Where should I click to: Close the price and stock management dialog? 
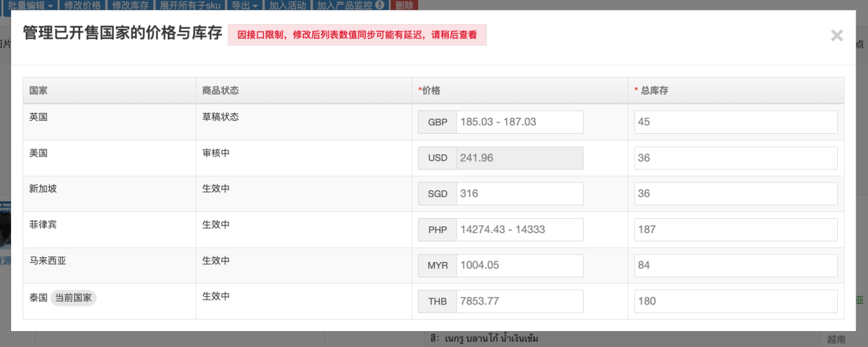click(836, 36)
